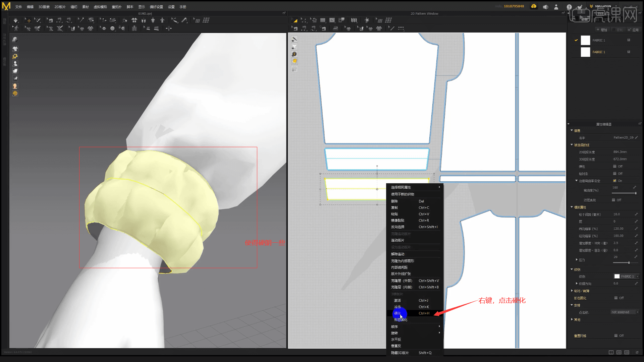Screen dimensions: 644x362
Task: Click 增加 to add a new fabric
Action: [x=602, y=29]
